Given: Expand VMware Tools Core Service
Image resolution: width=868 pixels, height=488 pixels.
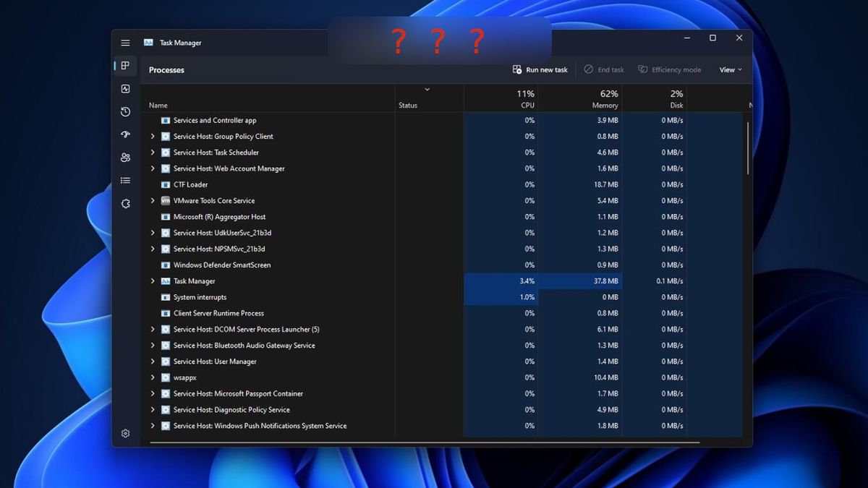Looking at the screenshot, I should click(x=153, y=201).
